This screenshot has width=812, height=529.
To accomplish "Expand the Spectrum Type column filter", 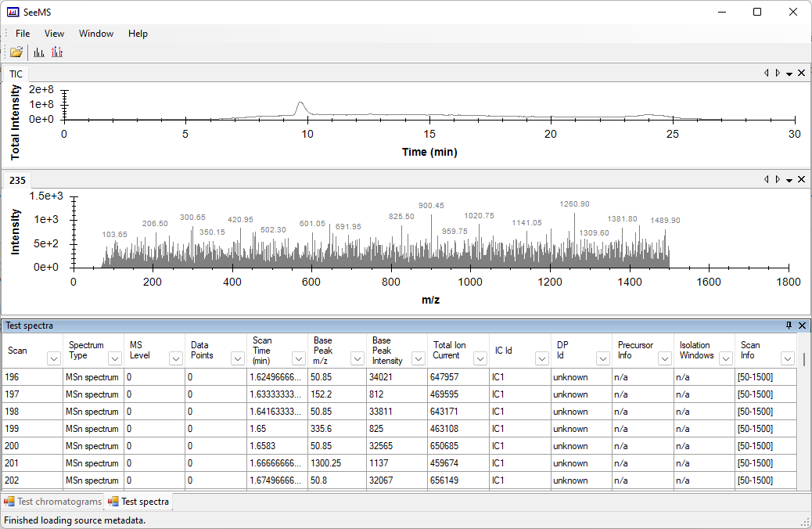I will (115, 358).
